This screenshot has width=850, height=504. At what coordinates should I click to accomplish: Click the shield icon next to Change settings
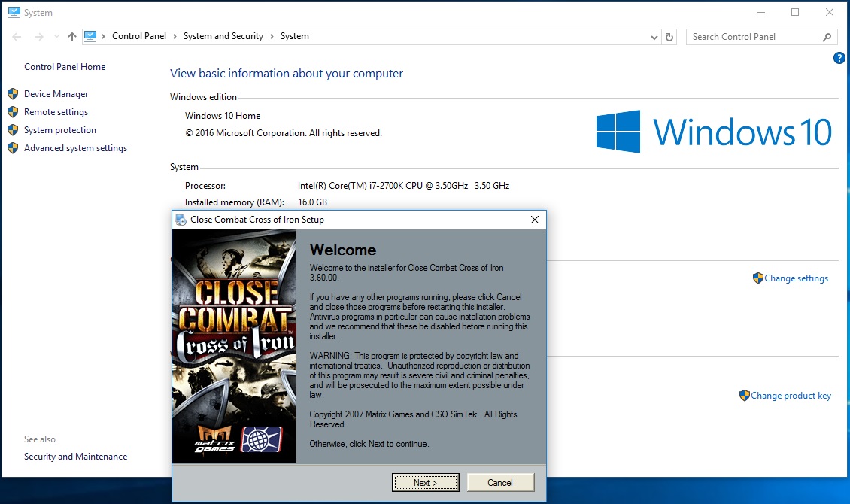click(x=757, y=278)
